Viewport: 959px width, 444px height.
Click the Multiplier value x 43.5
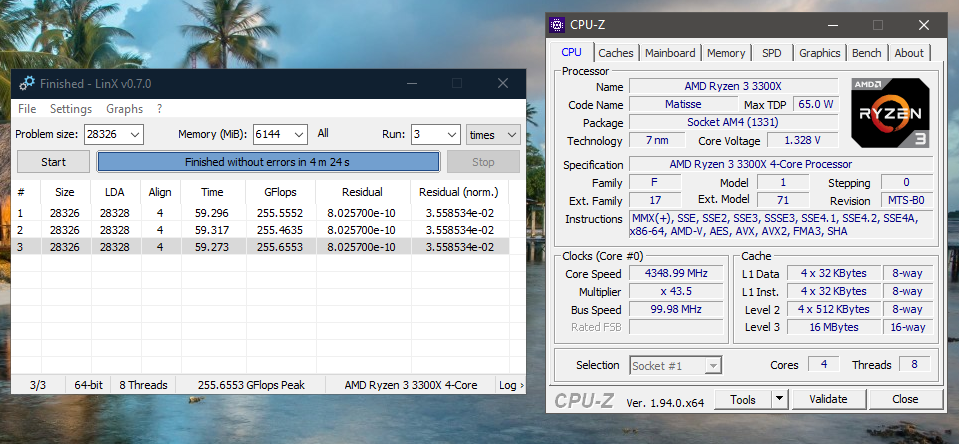click(676, 291)
